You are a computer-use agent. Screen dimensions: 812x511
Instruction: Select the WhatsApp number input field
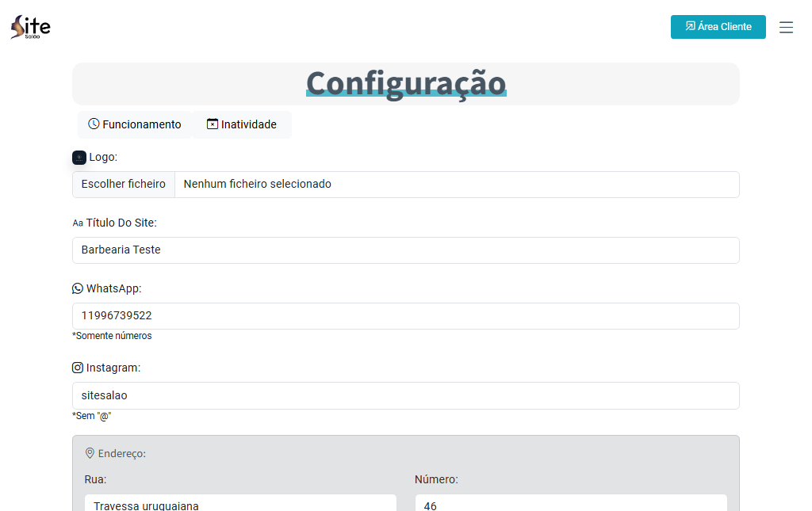[x=405, y=316]
